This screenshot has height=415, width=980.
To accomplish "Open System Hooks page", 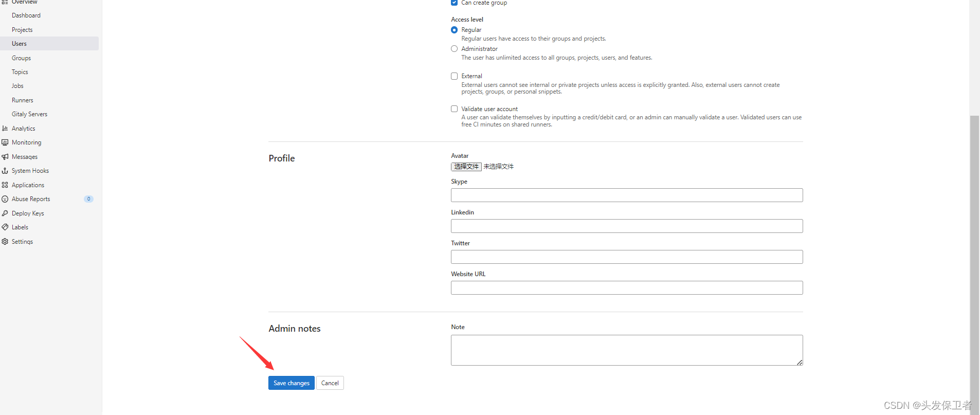I will coord(49,171).
